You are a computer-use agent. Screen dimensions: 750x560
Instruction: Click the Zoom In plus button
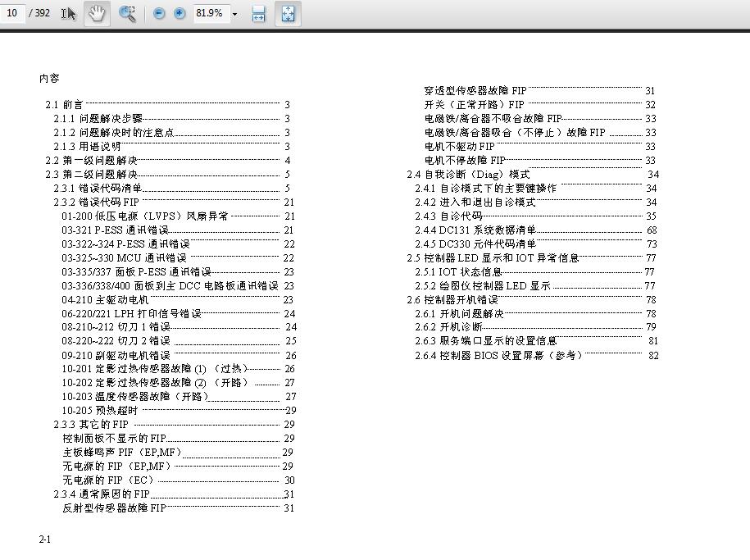coord(180,14)
